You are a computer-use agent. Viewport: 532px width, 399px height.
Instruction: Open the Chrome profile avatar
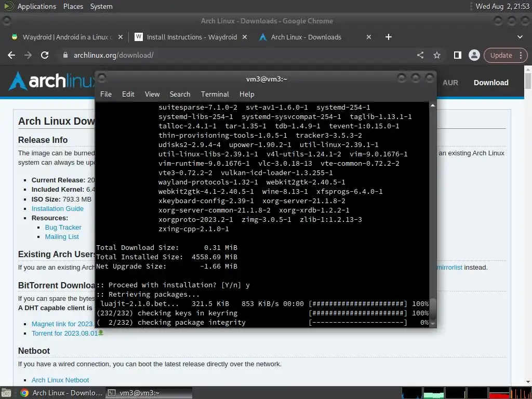474,55
